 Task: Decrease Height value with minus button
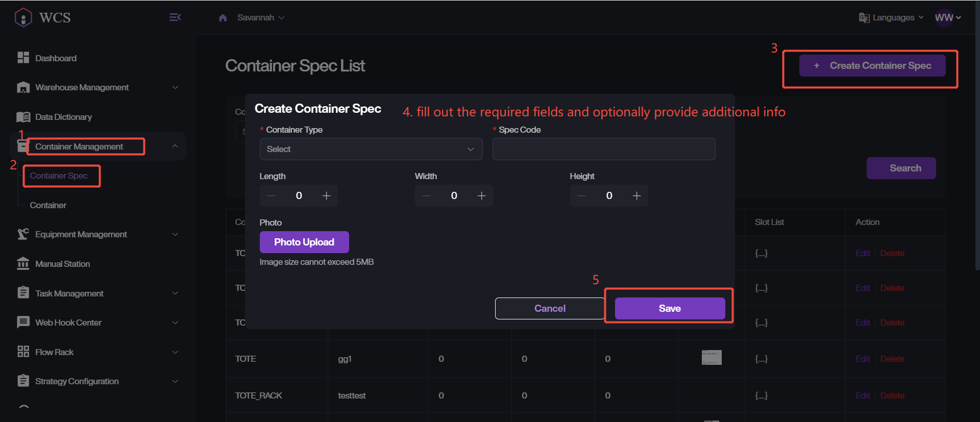point(581,196)
